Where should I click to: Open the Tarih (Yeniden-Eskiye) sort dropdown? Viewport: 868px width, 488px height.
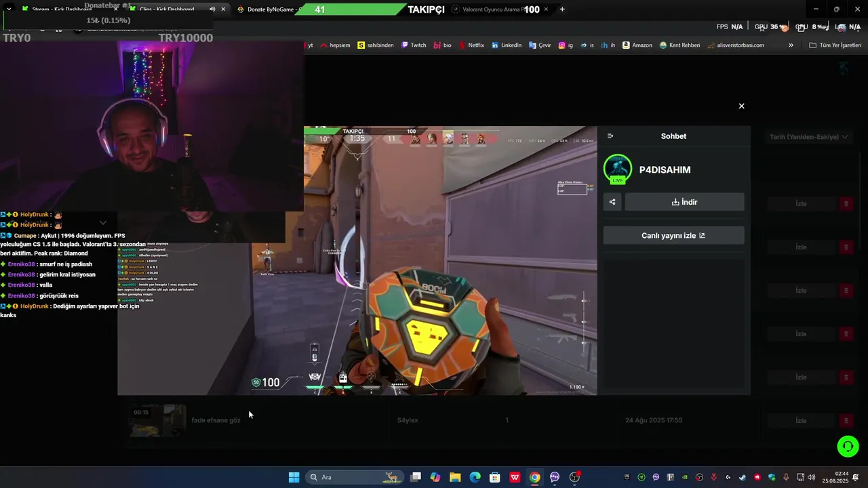[x=808, y=137]
